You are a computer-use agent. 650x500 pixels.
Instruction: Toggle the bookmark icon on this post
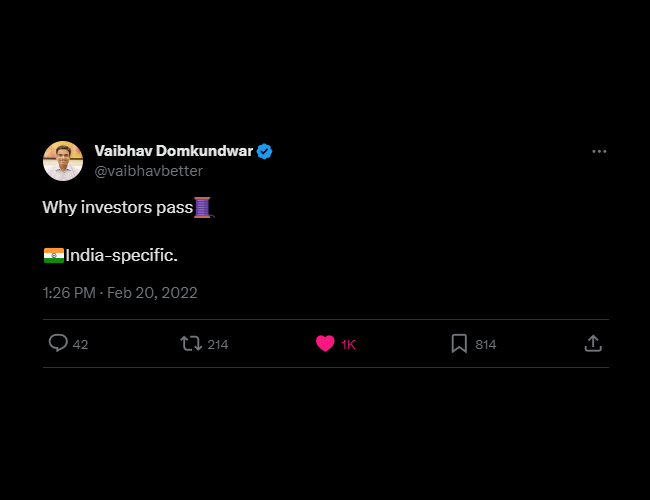coord(459,344)
